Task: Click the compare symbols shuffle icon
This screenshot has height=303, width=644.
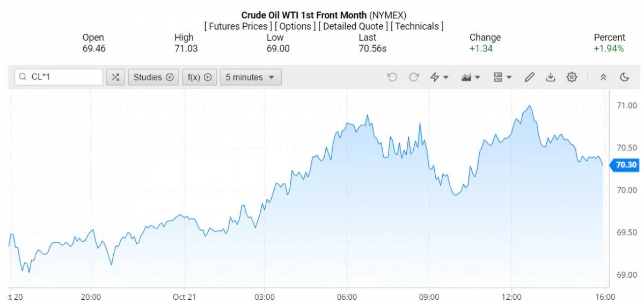Action: (115, 77)
